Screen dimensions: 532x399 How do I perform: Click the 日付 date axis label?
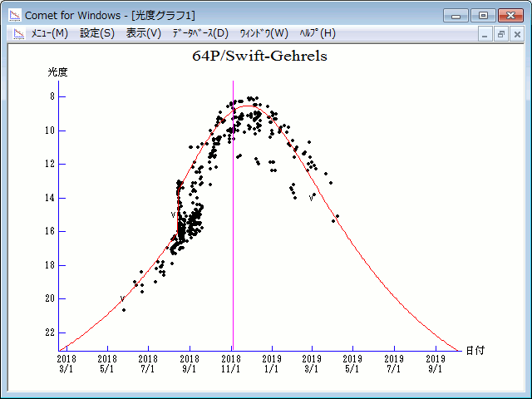pyautogui.click(x=475, y=350)
